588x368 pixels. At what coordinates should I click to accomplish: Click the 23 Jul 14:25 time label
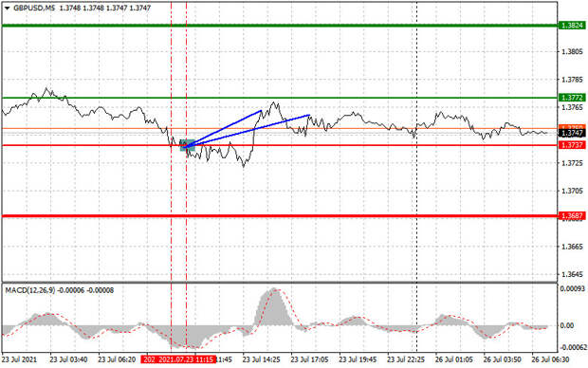[x=262, y=359]
